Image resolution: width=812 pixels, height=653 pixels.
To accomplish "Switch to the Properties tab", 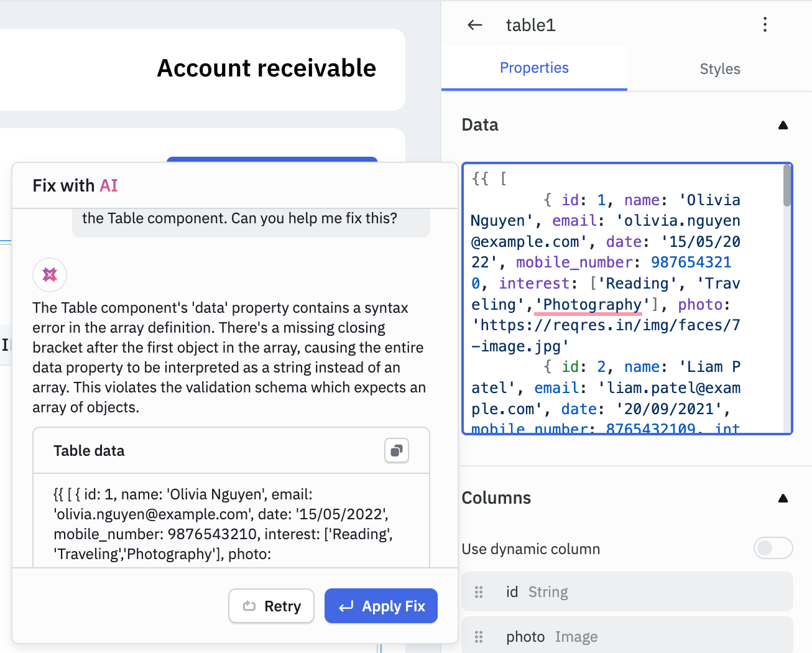I will [x=534, y=68].
